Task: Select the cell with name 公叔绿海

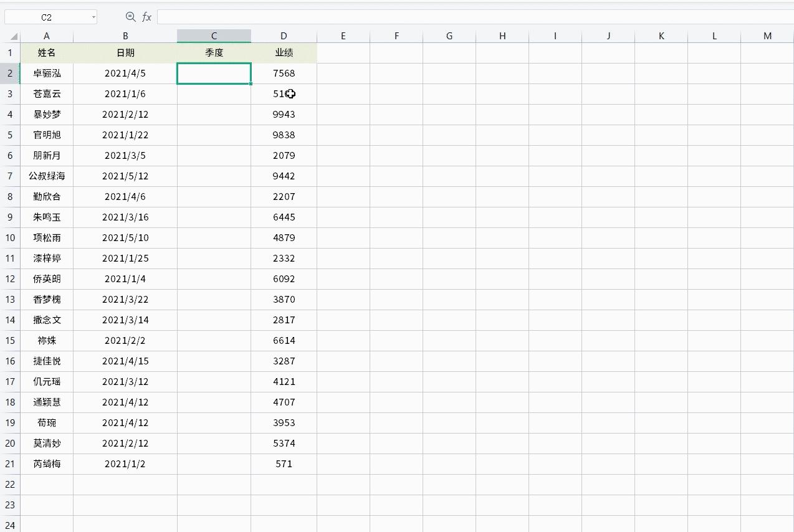Action: pos(47,176)
